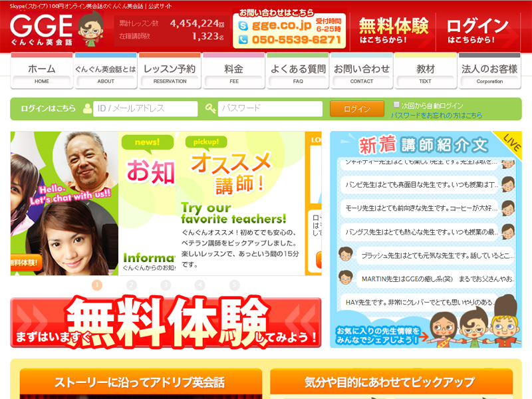Click the 新着講師紹介文 panel title

(424, 145)
